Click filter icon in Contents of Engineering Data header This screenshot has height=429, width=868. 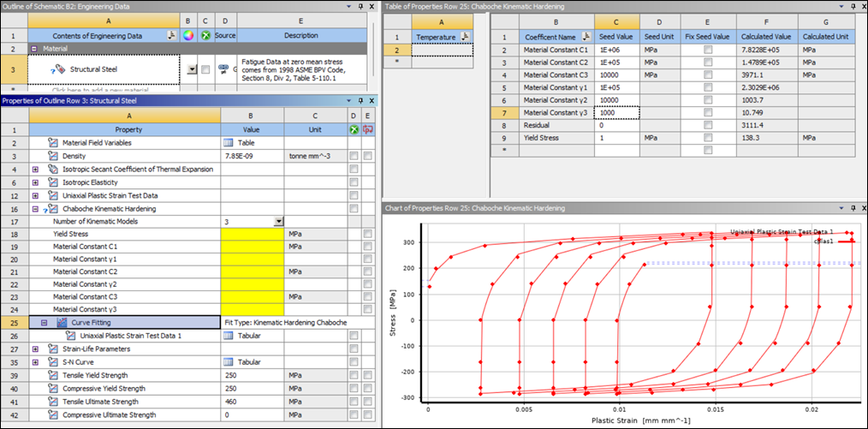172,35
